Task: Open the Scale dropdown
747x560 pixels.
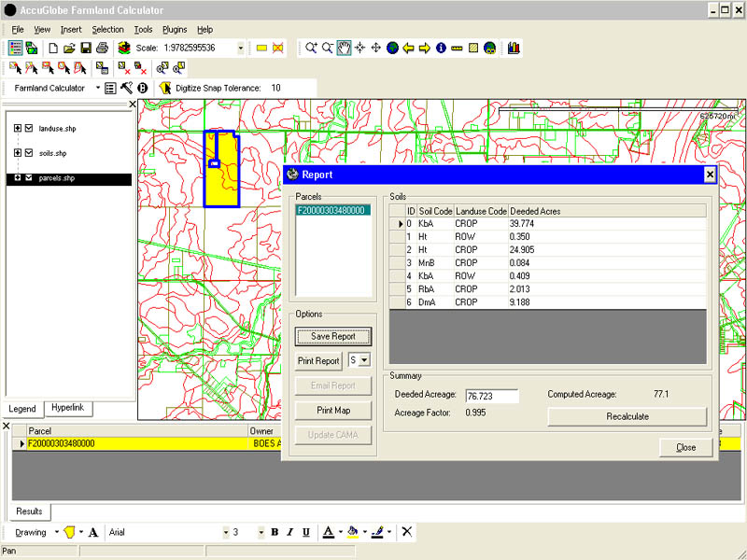Action: point(241,48)
